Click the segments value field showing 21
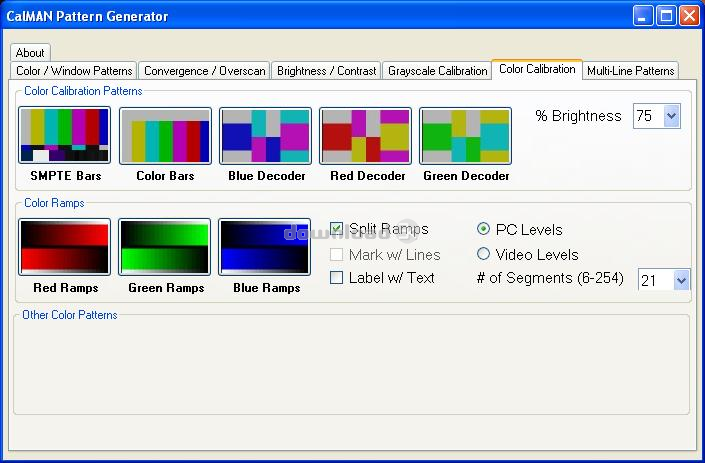 coord(656,280)
